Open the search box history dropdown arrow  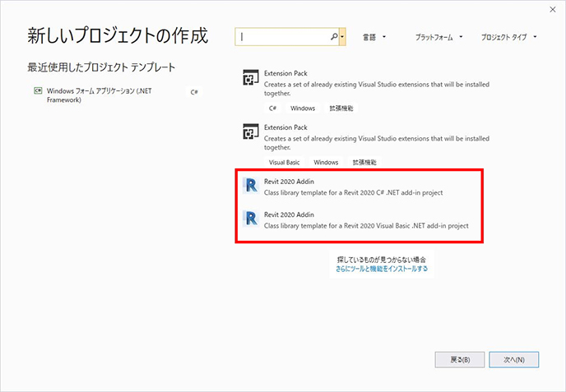[x=342, y=37]
